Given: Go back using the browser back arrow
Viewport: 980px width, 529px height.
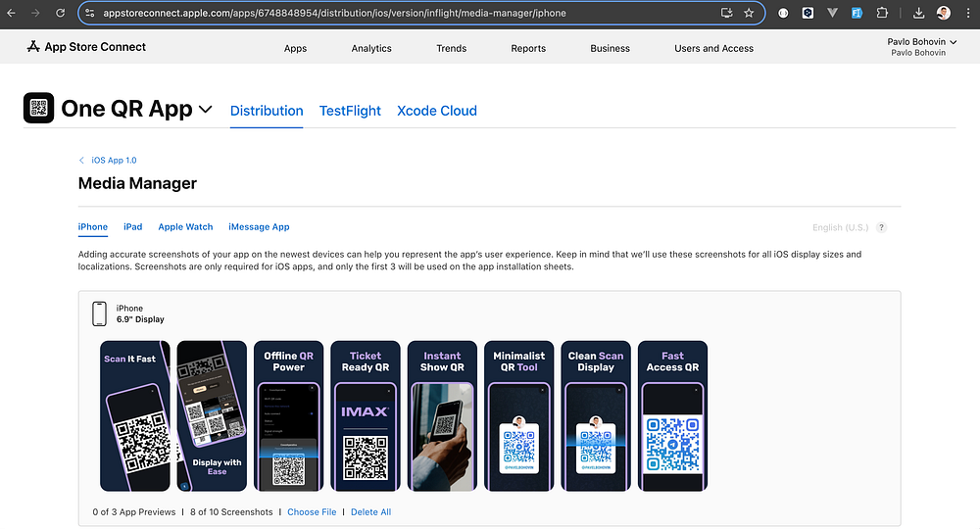Looking at the screenshot, I should coord(11,13).
